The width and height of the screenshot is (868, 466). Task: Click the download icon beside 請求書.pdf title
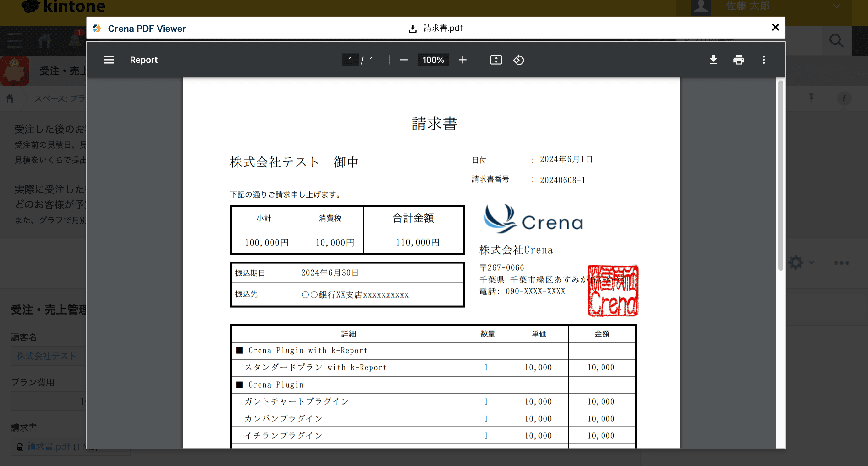click(412, 29)
